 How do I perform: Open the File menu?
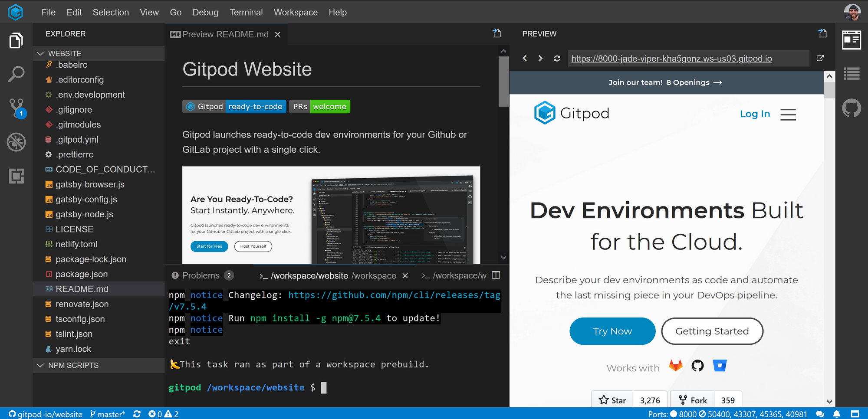[x=49, y=12]
